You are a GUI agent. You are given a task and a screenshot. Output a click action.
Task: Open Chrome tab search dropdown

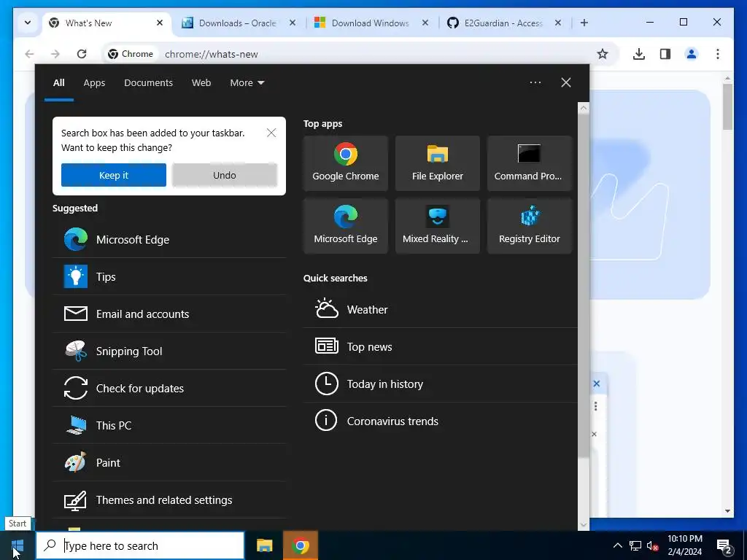(28, 23)
